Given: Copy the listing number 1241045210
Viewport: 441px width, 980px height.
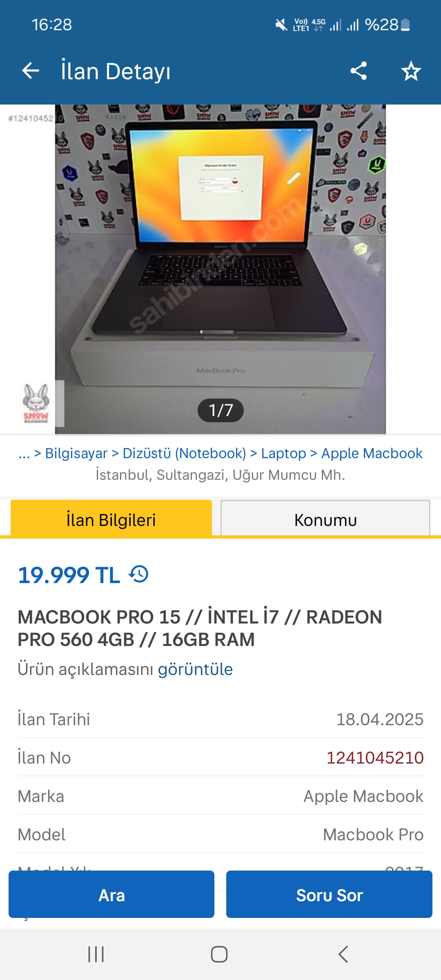Looking at the screenshot, I should [x=375, y=758].
